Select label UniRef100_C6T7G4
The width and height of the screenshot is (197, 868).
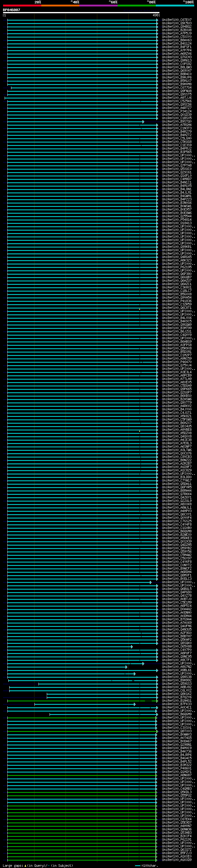[176, 88]
